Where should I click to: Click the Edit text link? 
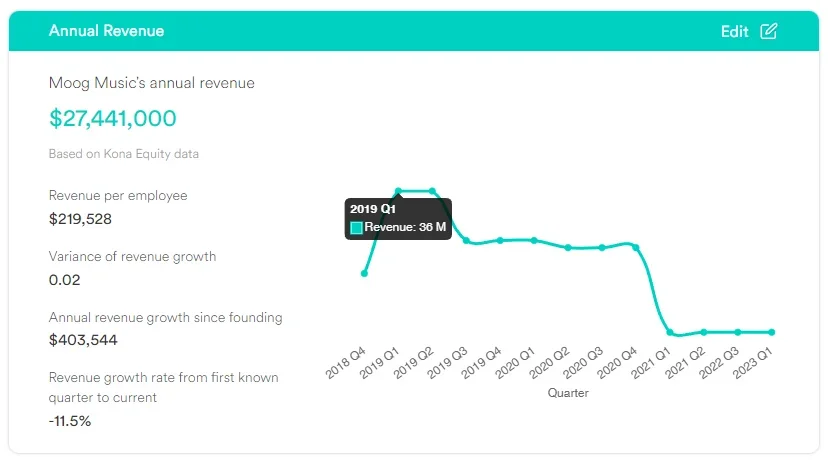734,31
